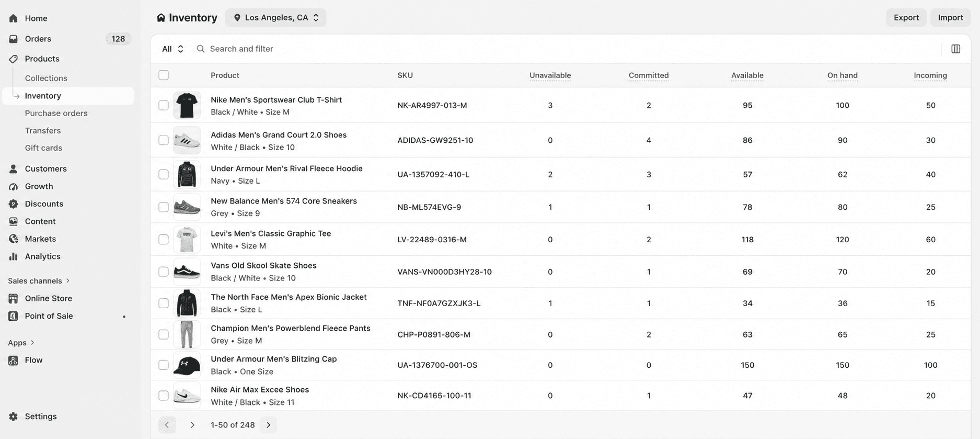Click SKU TNF-NF0A7GZXJK3-L
980x439 pixels.
click(x=439, y=303)
